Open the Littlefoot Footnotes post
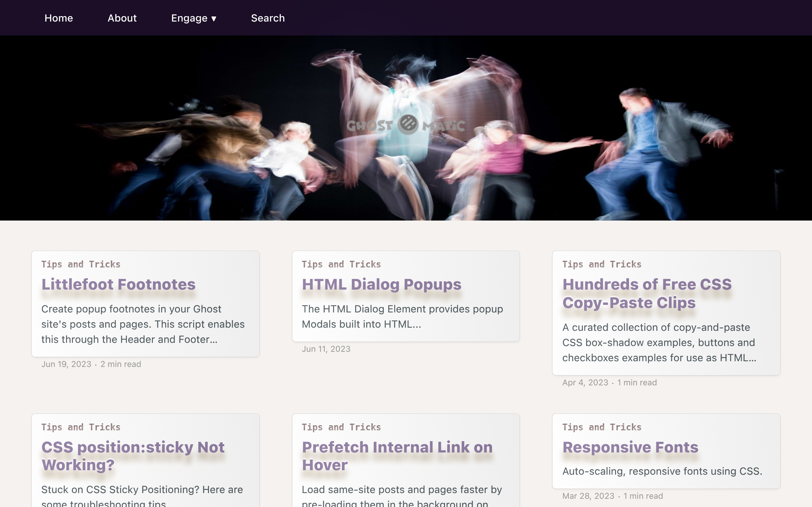This screenshot has width=812, height=507. [x=118, y=284]
